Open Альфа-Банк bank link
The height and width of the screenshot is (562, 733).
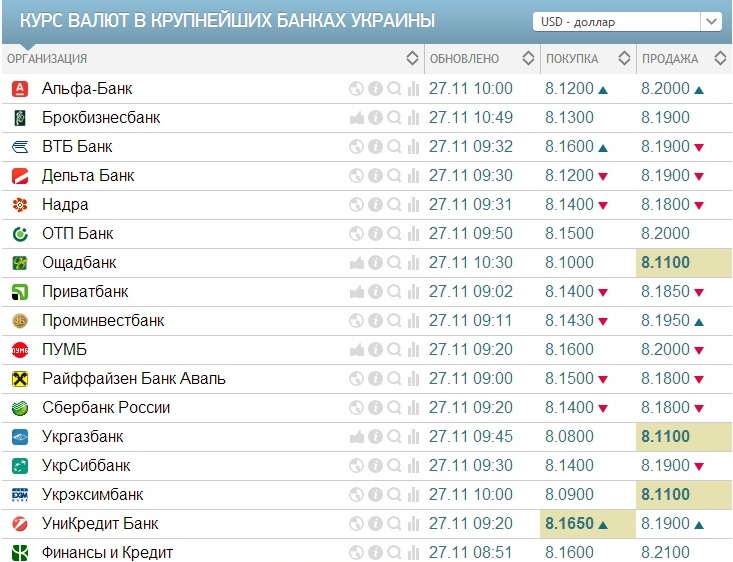coord(87,88)
